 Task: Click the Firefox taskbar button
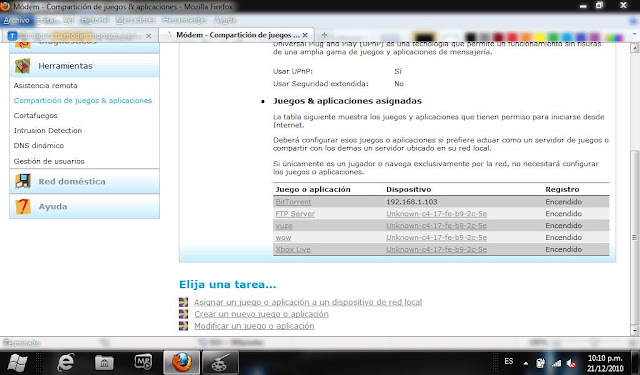click(x=182, y=362)
